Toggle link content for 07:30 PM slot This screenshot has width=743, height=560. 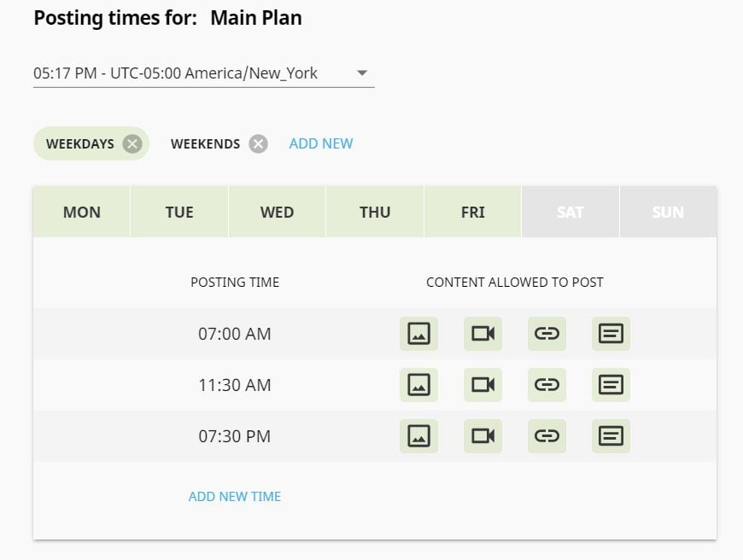[547, 436]
